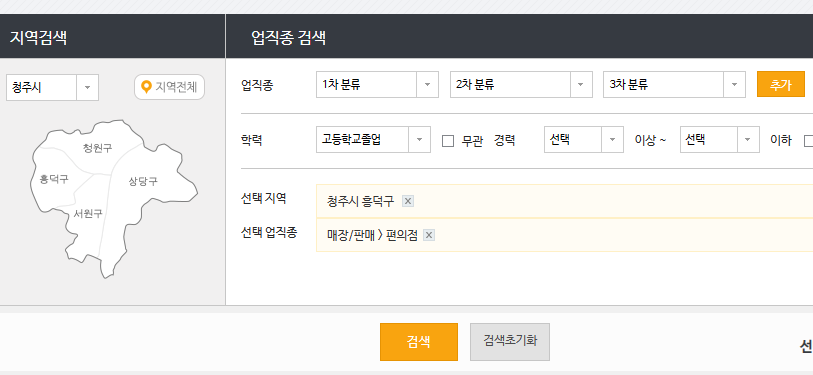
Task: Click the 지역전체 button with pin icon
Action: point(170,87)
